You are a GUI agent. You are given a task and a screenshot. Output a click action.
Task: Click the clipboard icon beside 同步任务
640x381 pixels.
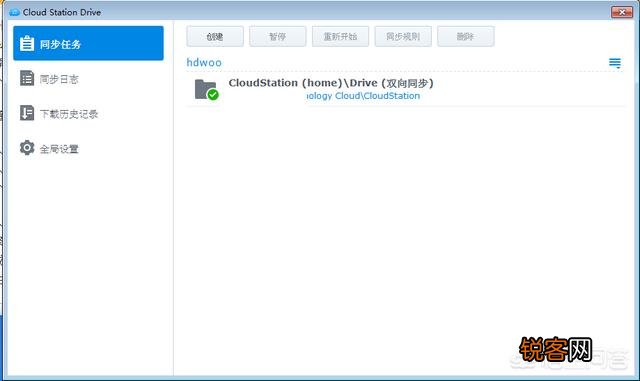coord(27,43)
